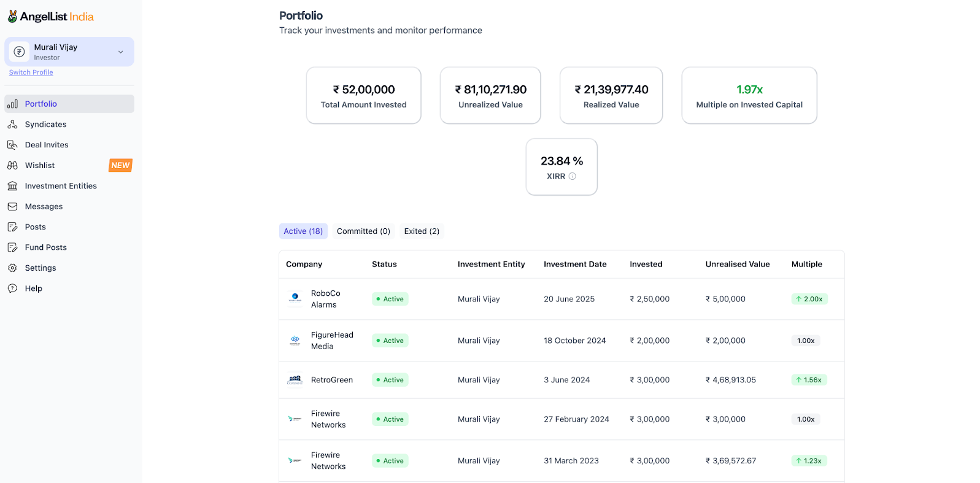Click the 18 October 2024 date cell

tap(575, 341)
